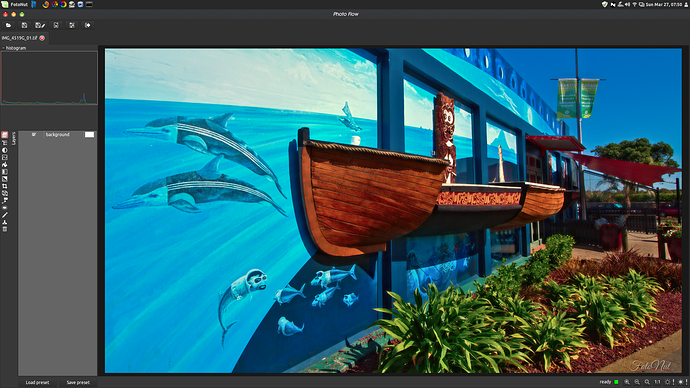Viewport: 690px width, 388px height.
Task: Click the tool icon below the crop icon
Action: point(4,193)
